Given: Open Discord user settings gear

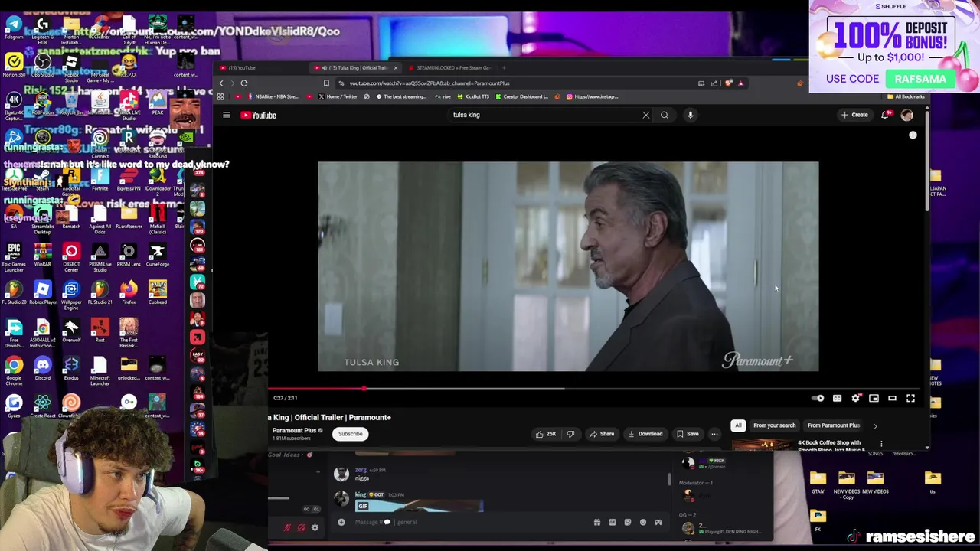Looking at the screenshot, I should coord(315,528).
